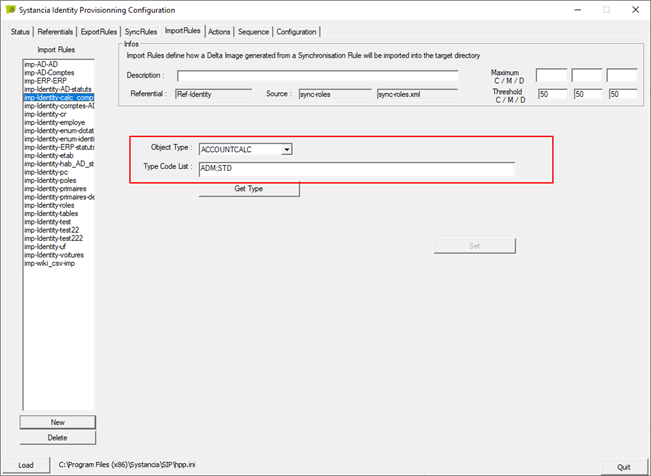Open the Configuration tab
This screenshot has width=651, height=476.
[296, 32]
